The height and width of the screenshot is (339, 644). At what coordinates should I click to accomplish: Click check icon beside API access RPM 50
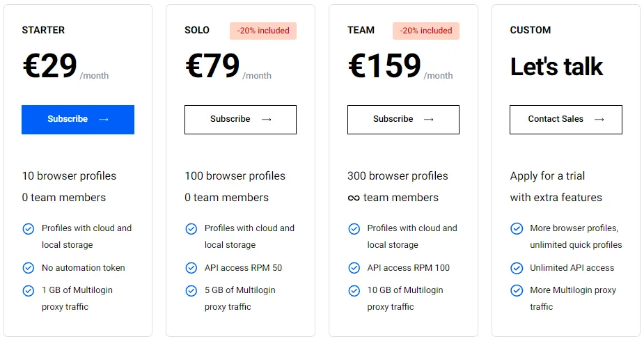coord(191,268)
